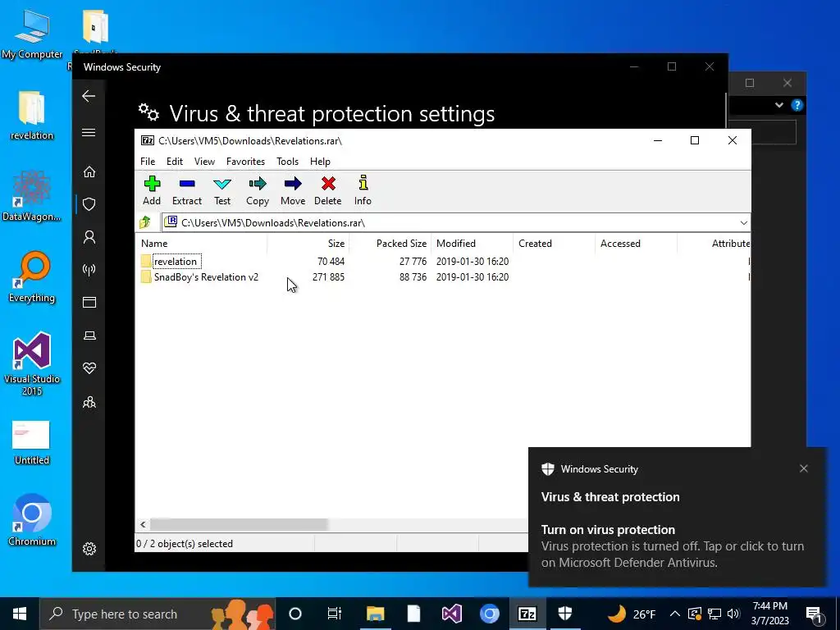Sort by the Created column header
The height and width of the screenshot is (630, 840).
coord(554,243)
